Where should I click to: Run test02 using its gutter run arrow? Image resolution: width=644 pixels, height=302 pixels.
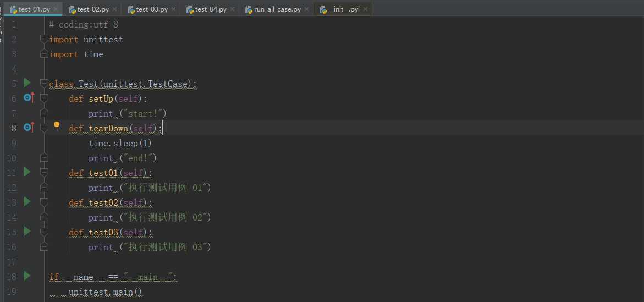tap(27, 201)
